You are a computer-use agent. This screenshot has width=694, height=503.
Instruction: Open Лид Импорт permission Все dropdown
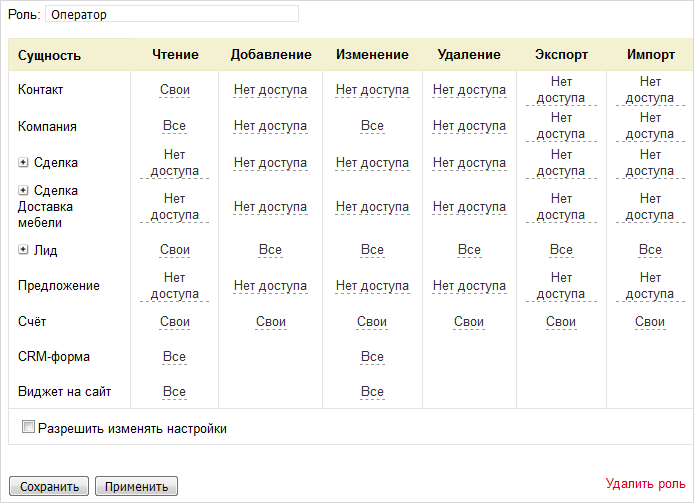[x=650, y=250]
